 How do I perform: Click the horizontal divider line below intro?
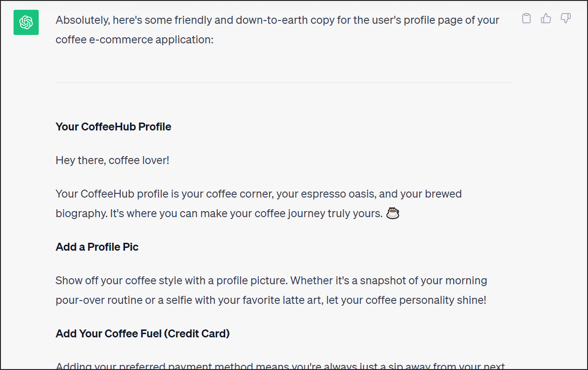point(284,83)
